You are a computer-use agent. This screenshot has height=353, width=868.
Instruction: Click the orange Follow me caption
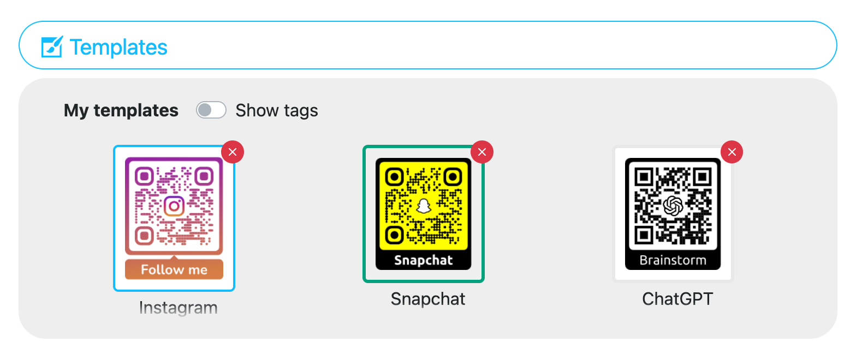coord(174,269)
